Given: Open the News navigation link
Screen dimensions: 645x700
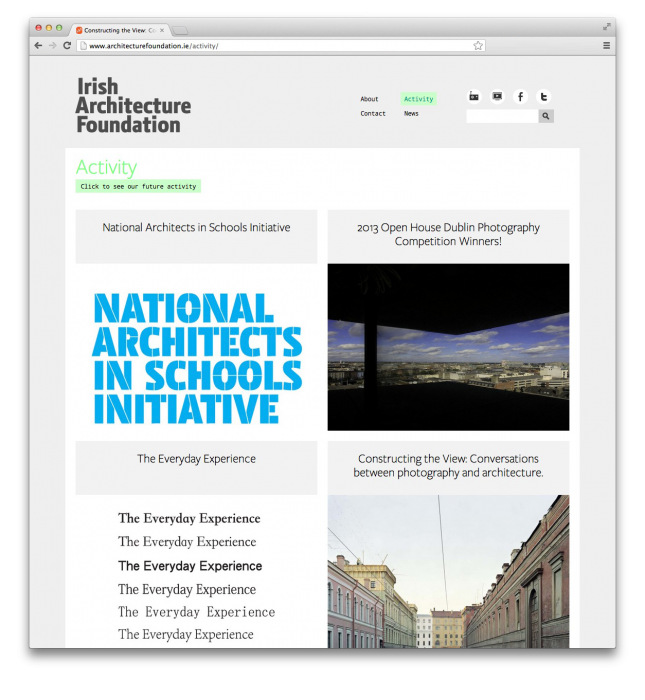Looking at the screenshot, I should (411, 114).
